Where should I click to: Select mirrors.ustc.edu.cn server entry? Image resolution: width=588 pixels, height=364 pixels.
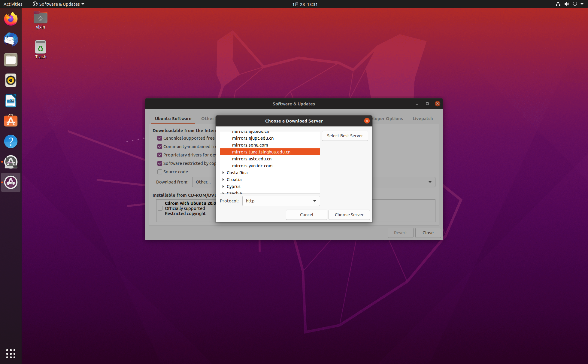[252, 159]
